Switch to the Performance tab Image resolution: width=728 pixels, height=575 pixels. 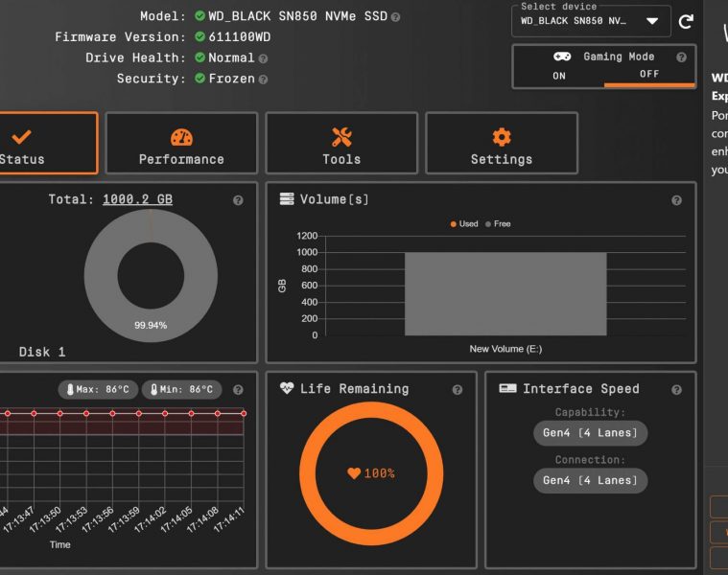coord(181,143)
